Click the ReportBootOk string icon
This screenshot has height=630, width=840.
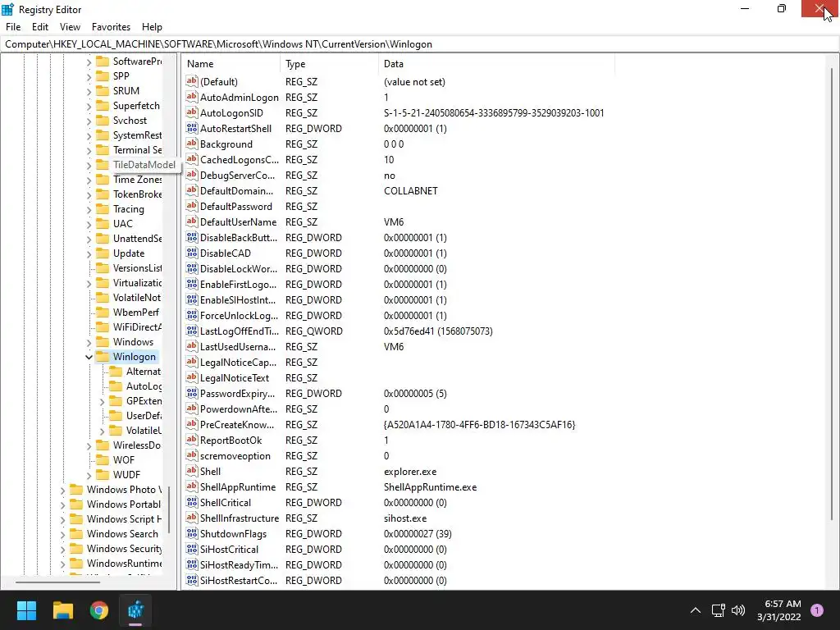(192, 440)
